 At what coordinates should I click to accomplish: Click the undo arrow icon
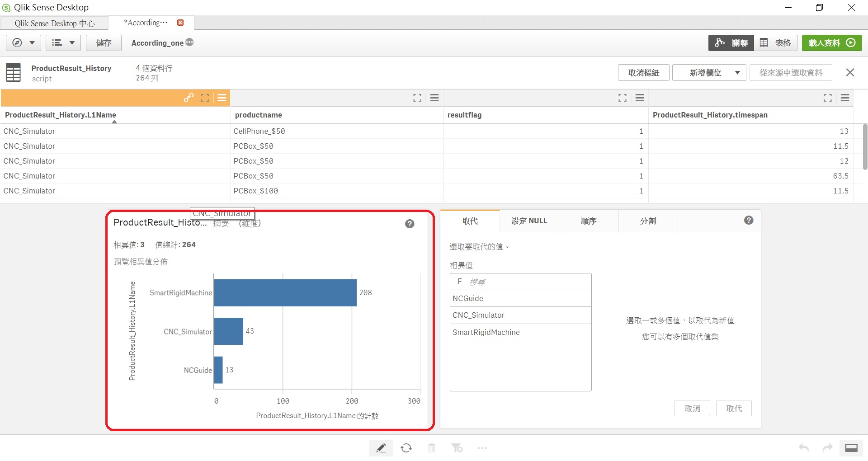(x=803, y=447)
